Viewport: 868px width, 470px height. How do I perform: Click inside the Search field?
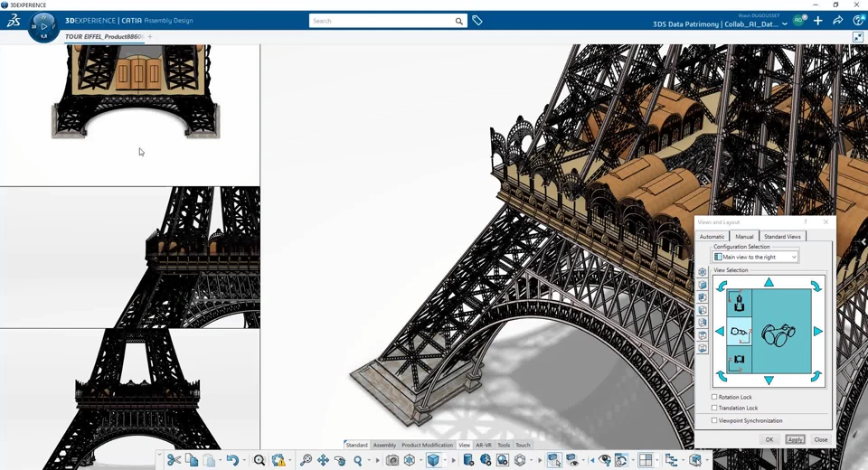tap(381, 21)
